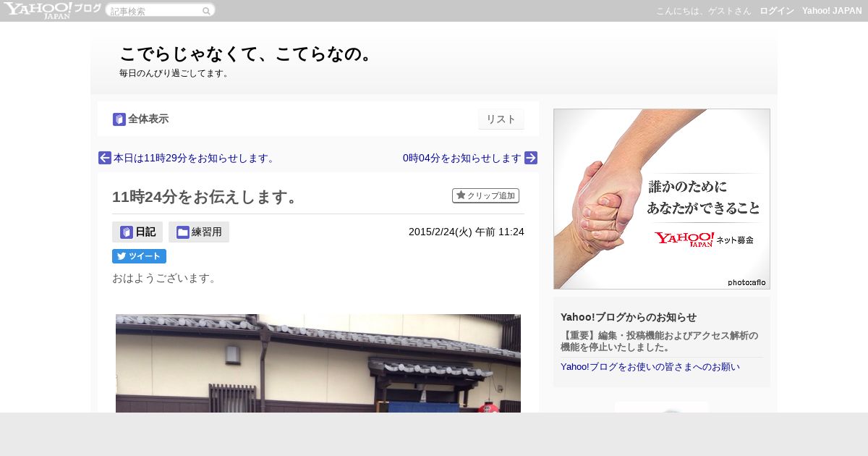Click the star icon in クリップ追加

pyautogui.click(x=461, y=195)
